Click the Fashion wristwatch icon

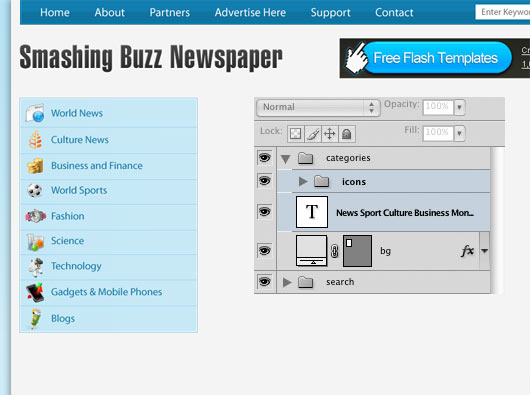coord(35,216)
